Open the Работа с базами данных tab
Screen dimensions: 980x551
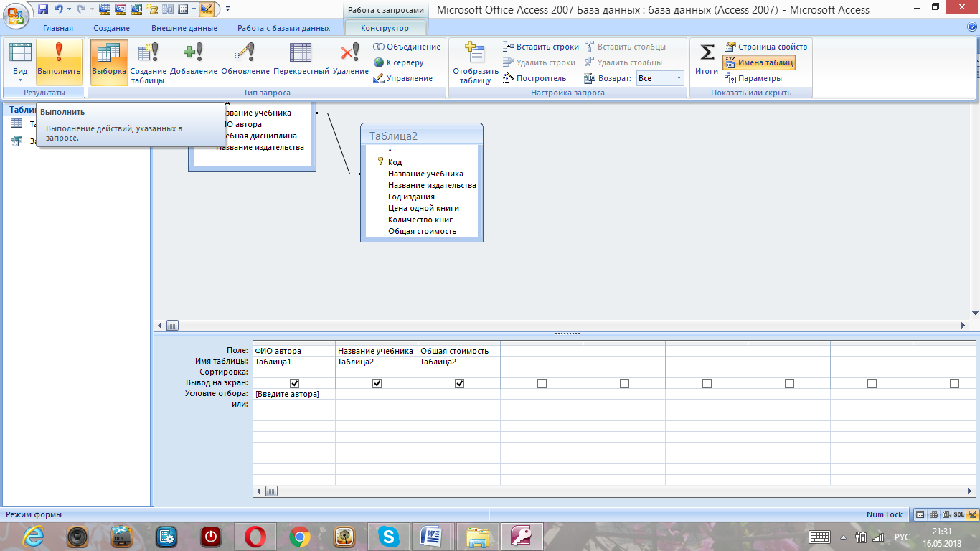(x=284, y=28)
